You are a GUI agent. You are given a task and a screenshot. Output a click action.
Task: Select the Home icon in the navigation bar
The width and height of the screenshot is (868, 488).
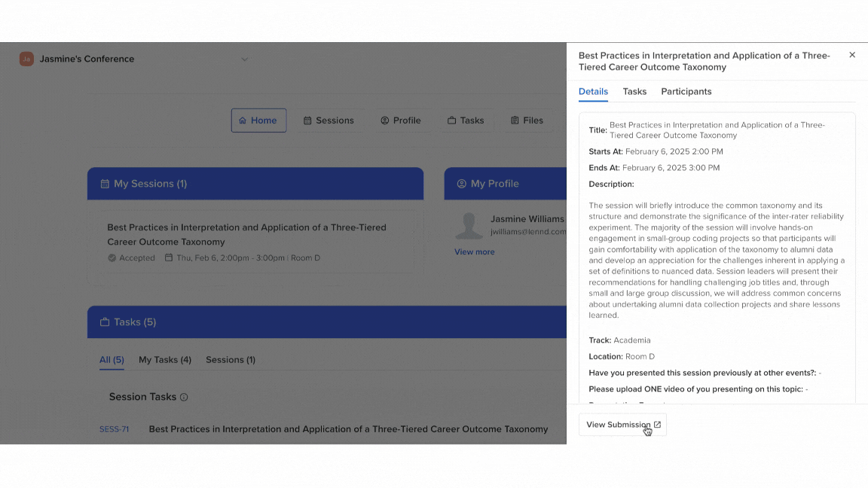pos(243,120)
